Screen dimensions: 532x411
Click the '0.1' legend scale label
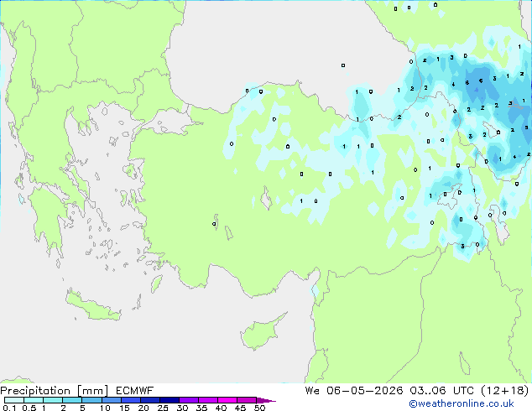pos(9,408)
